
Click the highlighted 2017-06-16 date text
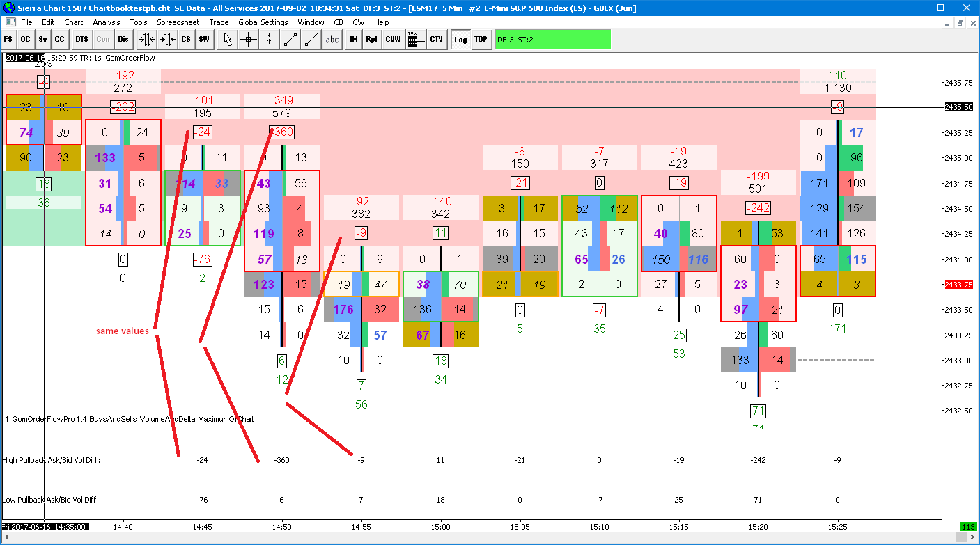(x=25, y=58)
